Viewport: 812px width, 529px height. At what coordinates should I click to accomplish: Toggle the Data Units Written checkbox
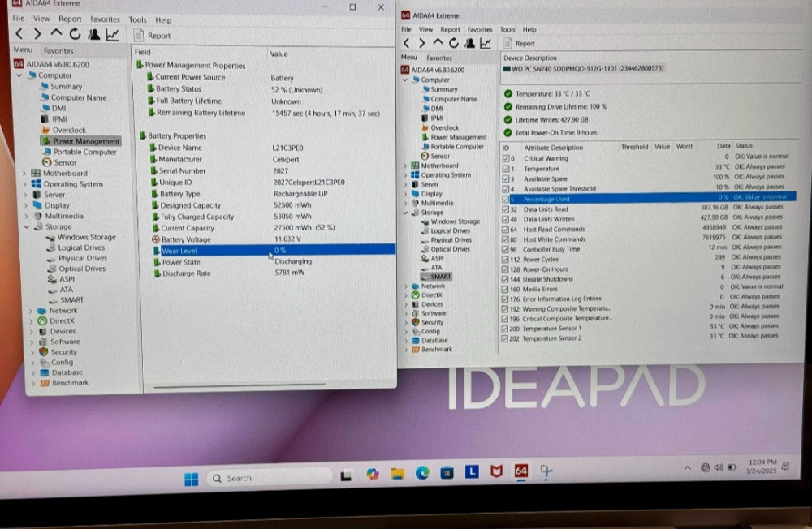[x=506, y=219]
